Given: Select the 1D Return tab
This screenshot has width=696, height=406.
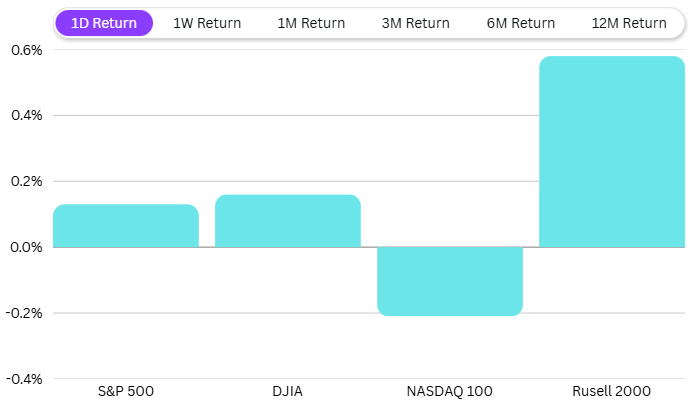Looking at the screenshot, I should pyautogui.click(x=104, y=23).
